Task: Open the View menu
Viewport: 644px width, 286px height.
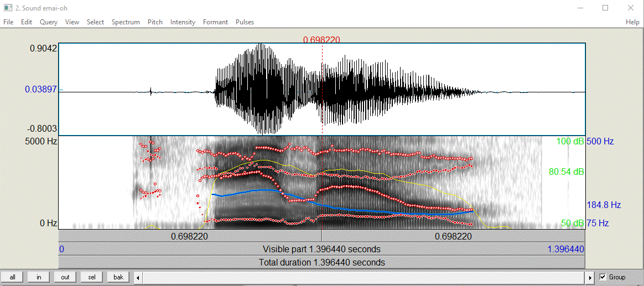Action: (x=72, y=22)
